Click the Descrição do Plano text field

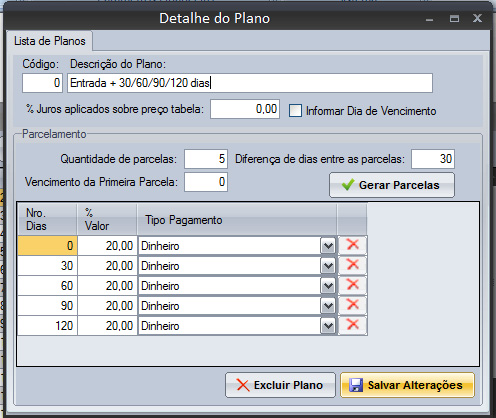[x=250, y=83]
